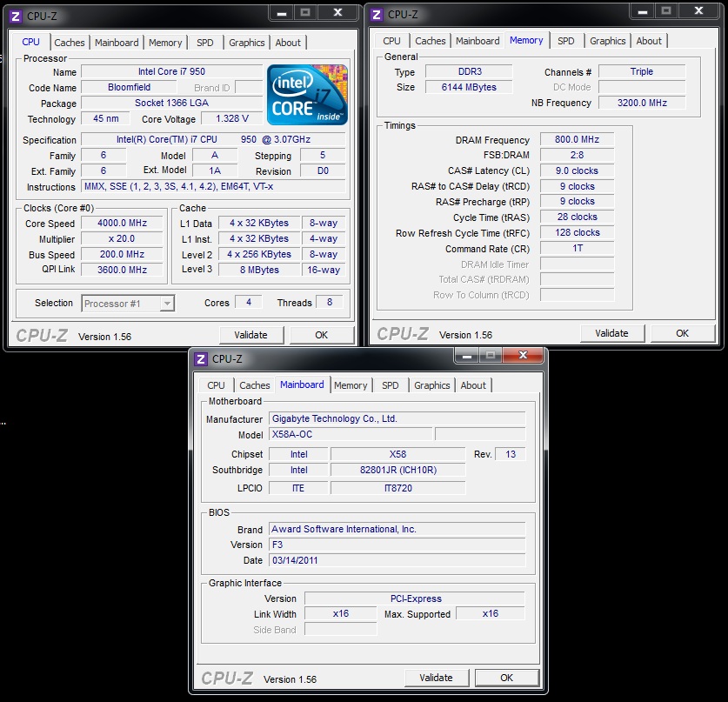Select the 'Bloomfield' code name value
728x702 pixels.
[x=129, y=87]
